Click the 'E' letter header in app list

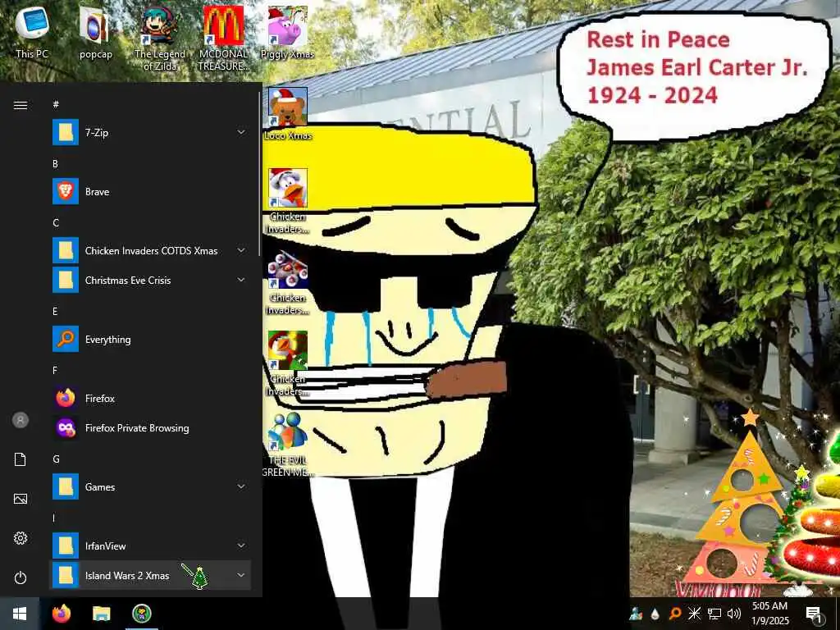(55, 311)
